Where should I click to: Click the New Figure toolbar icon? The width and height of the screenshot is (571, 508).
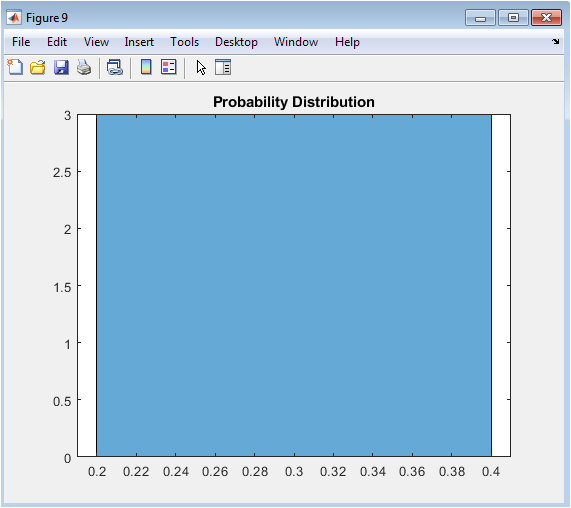click(15, 67)
